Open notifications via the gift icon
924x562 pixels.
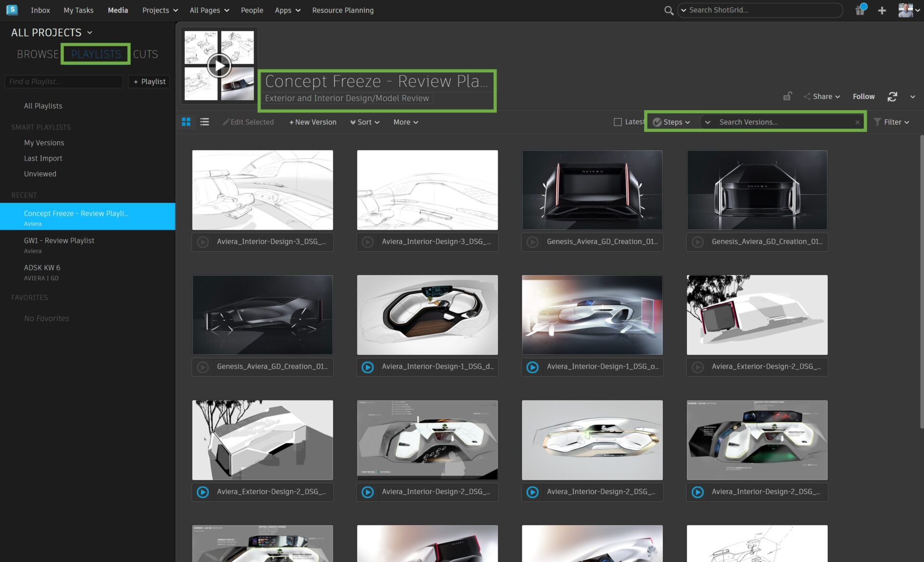point(860,10)
